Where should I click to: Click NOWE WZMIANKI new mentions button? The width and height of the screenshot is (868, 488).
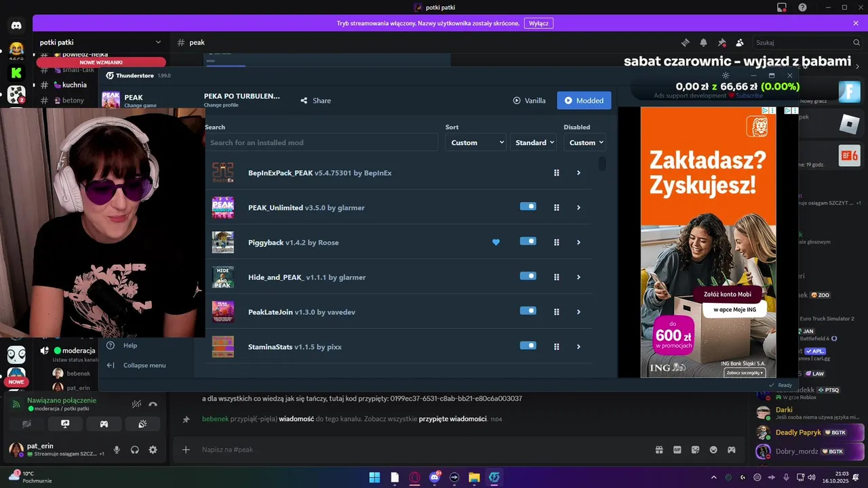(x=101, y=62)
